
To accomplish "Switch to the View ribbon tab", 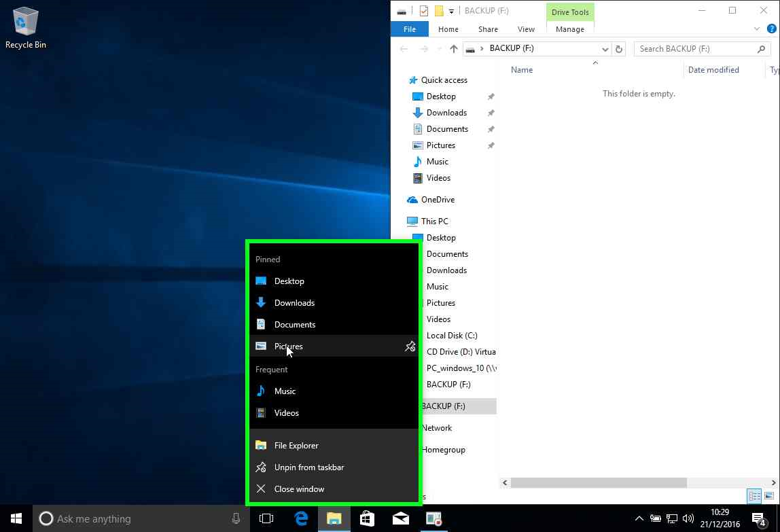I will pyautogui.click(x=526, y=29).
